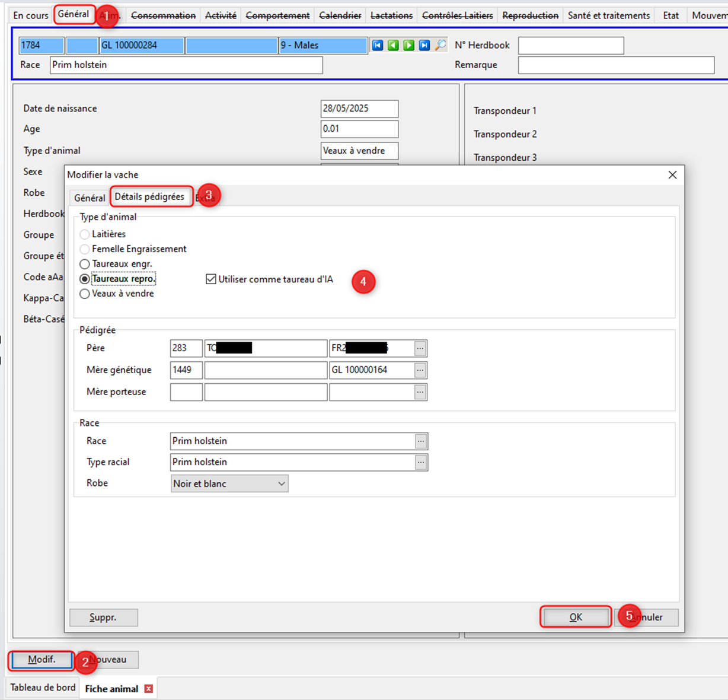Go to the previous animal record
The width and height of the screenshot is (728, 700).
tap(393, 46)
